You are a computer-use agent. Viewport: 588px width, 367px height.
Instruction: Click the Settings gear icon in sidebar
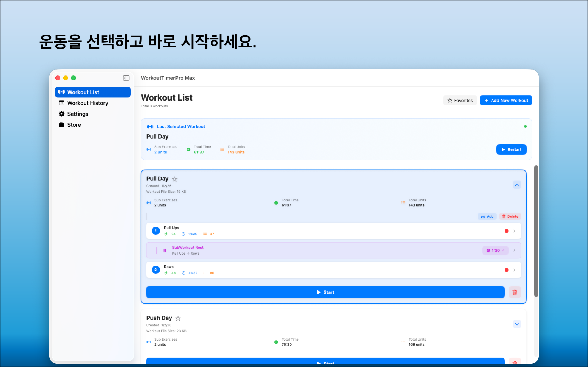tap(62, 114)
